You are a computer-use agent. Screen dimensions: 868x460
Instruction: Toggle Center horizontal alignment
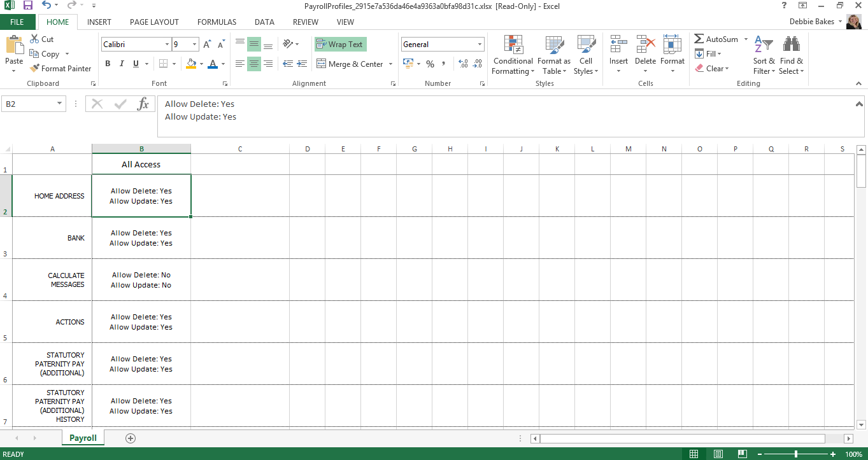[254, 64]
